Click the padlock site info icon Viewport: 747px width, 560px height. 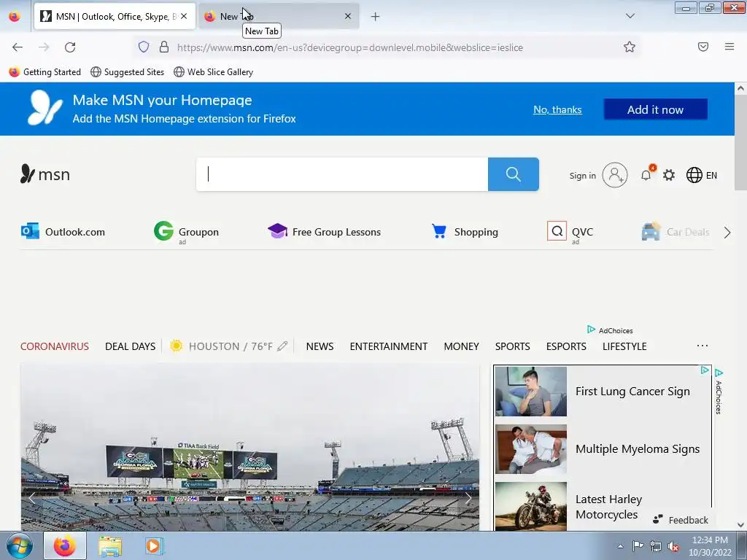tap(164, 47)
